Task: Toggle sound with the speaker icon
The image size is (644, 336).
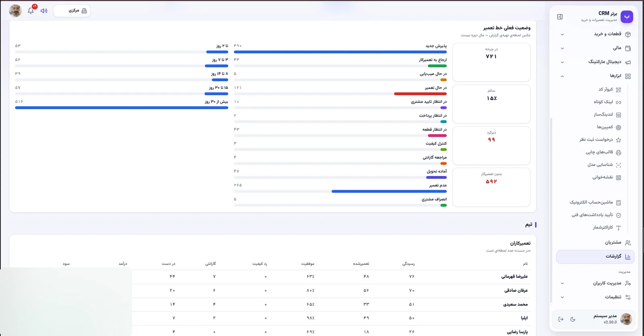Action: click(44, 11)
